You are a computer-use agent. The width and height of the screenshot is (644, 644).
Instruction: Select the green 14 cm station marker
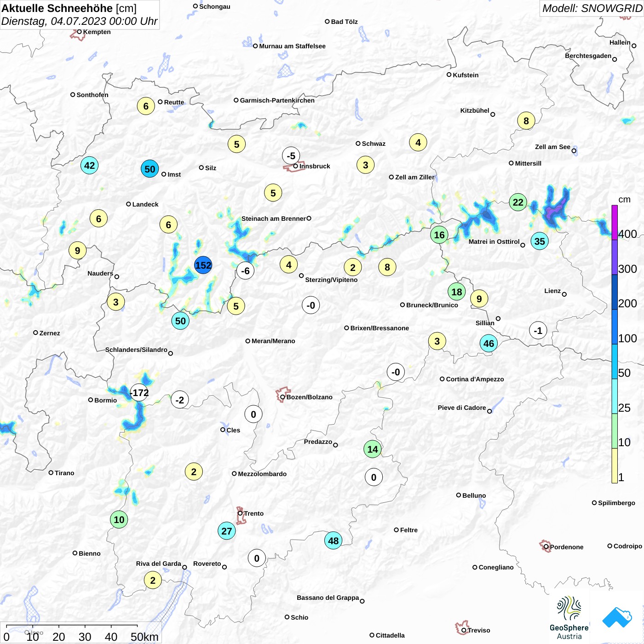click(x=373, y=449)
